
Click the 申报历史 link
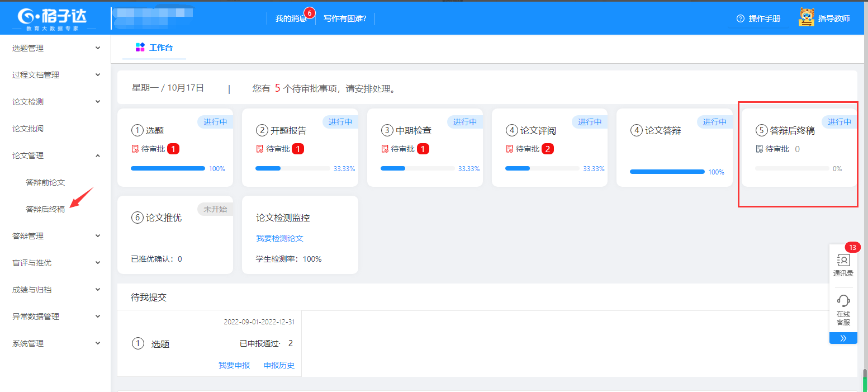[x=279, y=365]
